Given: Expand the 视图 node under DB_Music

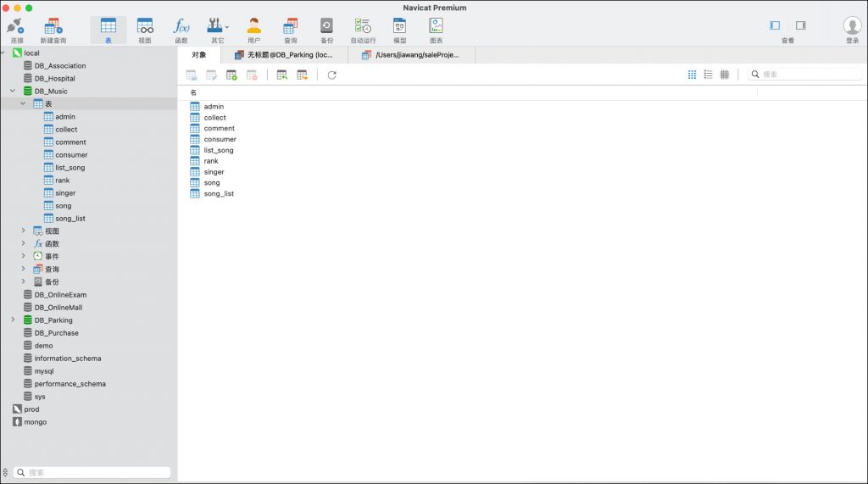Looking at the screenshot, I should pos(24,231).
